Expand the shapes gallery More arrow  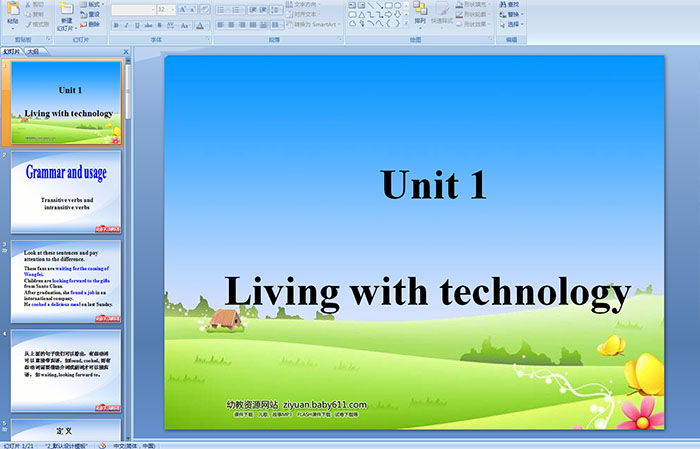click(406, 23)
